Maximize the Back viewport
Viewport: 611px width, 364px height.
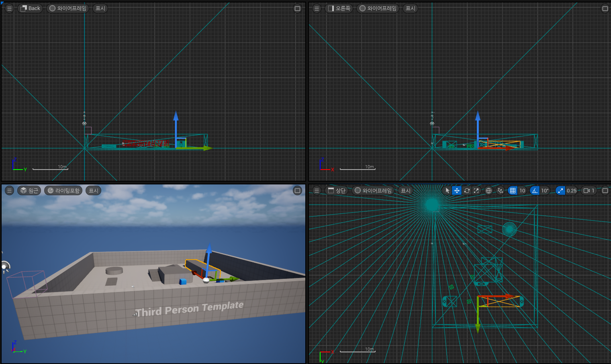[x=297, y=8]
